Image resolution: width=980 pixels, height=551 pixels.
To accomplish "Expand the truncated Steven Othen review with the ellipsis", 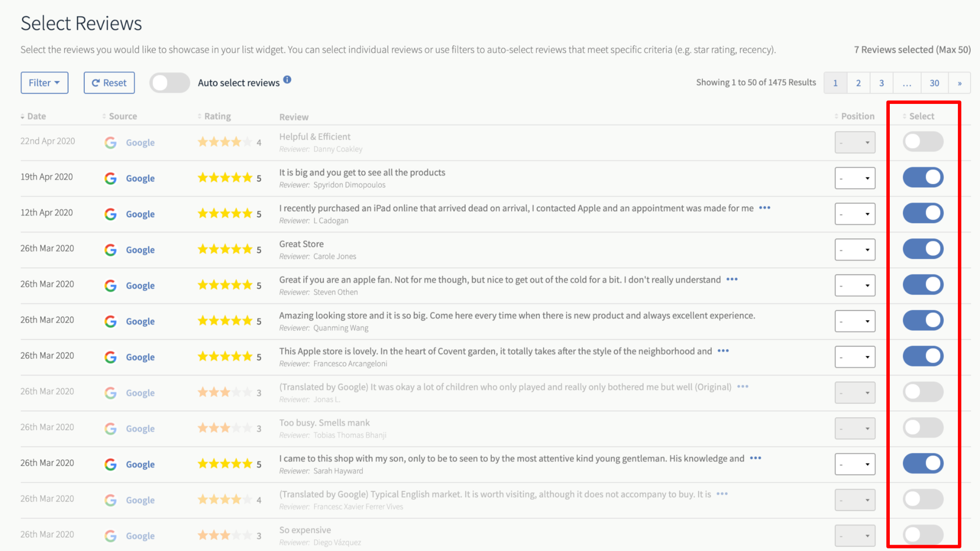I will (x=732, y=279).
